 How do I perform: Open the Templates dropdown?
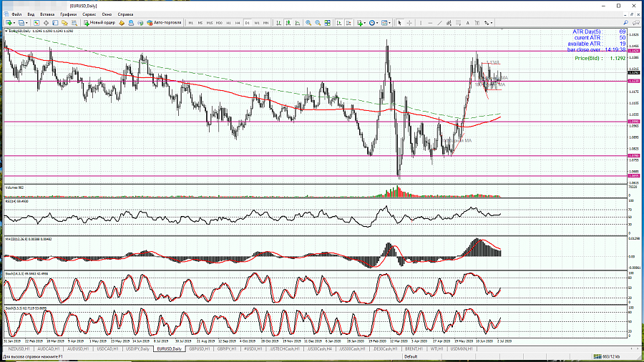pos(385,23)
